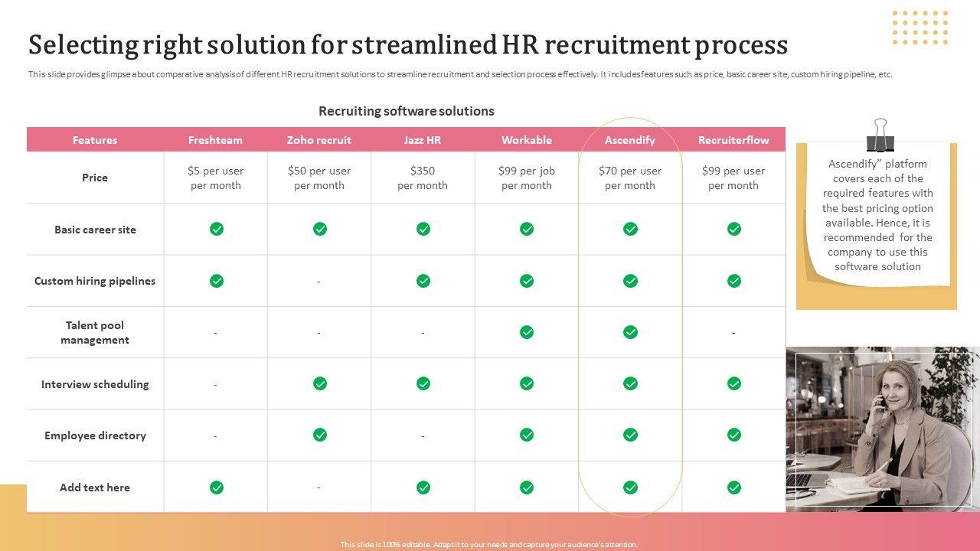Click the Ascendify check mark for Employee directory

click(x=630, y=435)
